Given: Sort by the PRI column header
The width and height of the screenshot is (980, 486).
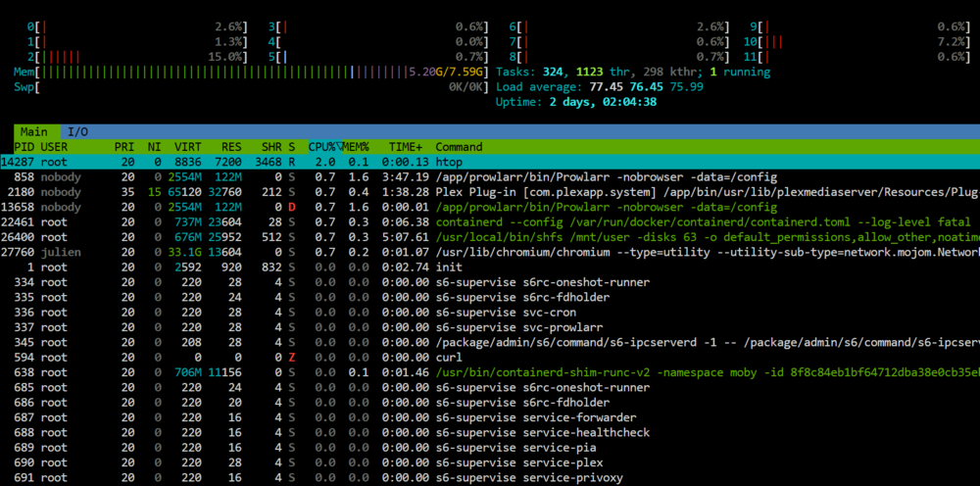Looking at the screenshot, I should click(124, 147).
